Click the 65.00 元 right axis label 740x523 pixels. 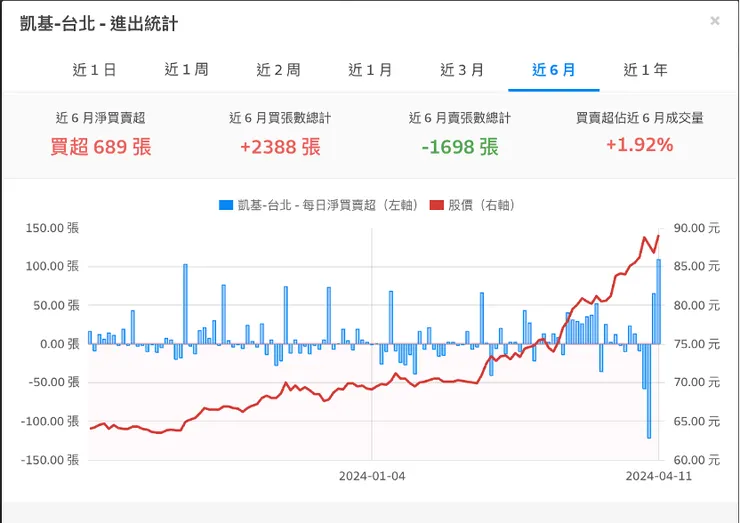(697, 421)
